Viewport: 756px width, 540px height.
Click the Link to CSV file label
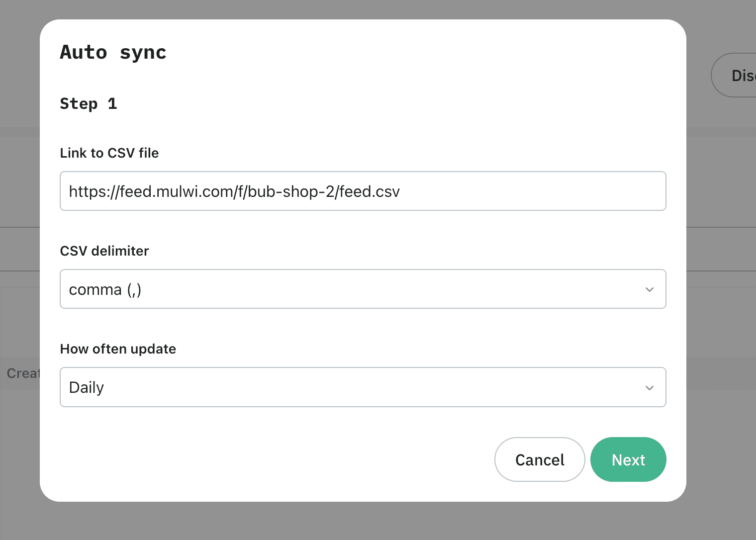tap(109, 153)
